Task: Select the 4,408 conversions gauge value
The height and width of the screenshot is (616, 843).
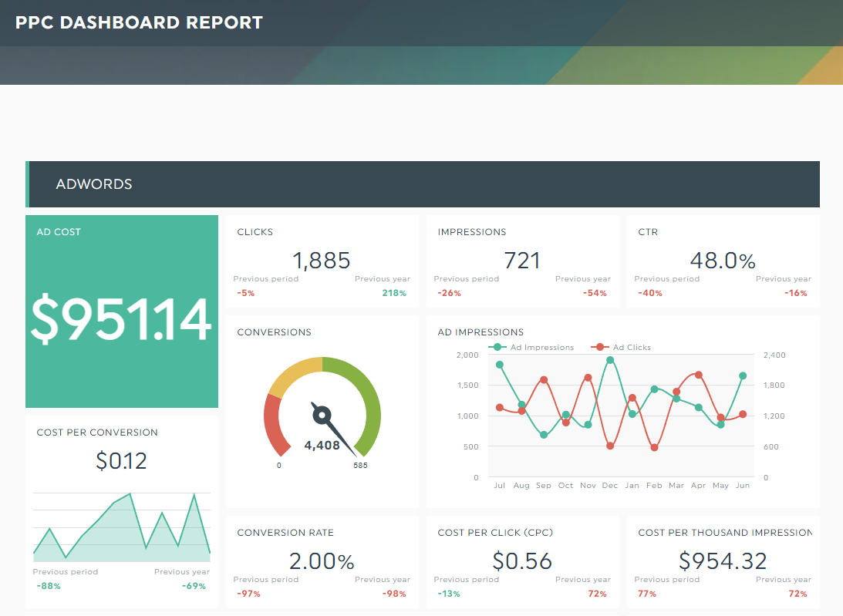Action: [322, 445]
